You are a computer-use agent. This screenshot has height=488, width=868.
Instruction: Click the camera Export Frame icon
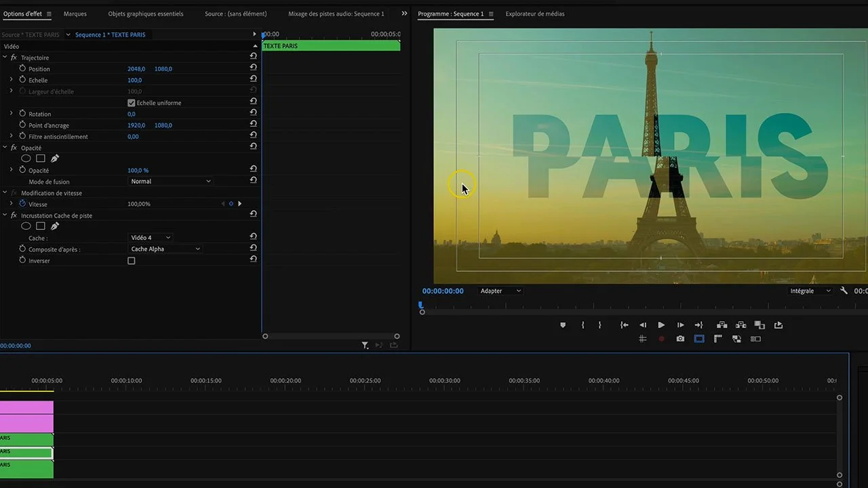click(680, 339)
